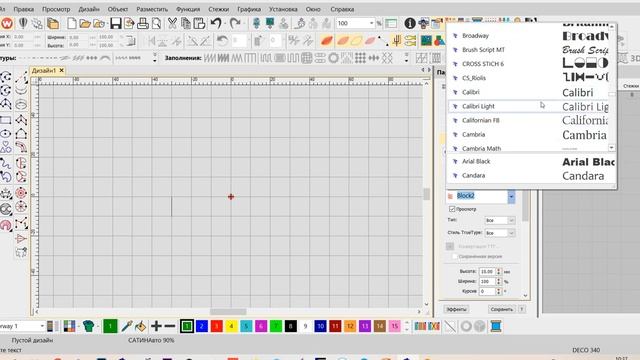Click the plus Add color icon
This screenshot has width=640, height=360.
[x=156, y=326]
